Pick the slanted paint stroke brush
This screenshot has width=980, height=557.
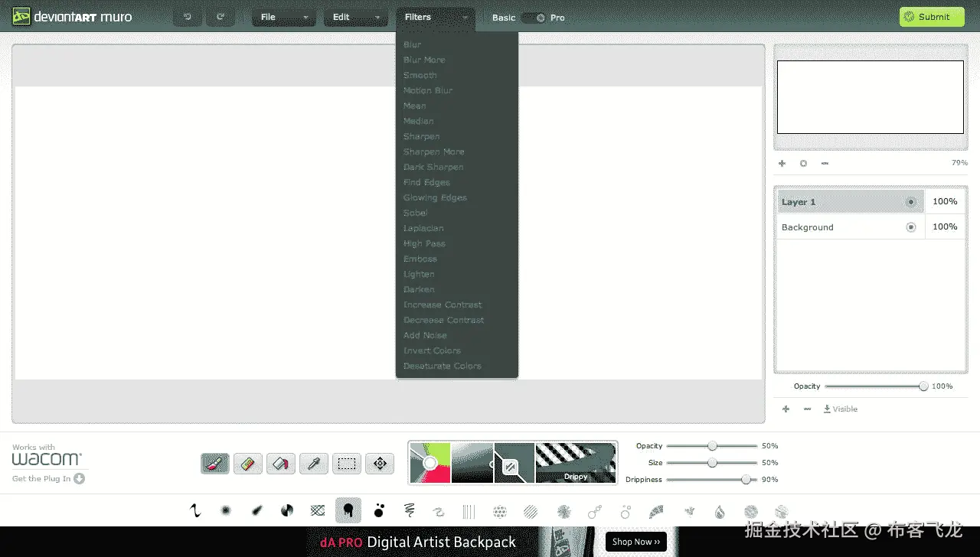click(256, 510)
